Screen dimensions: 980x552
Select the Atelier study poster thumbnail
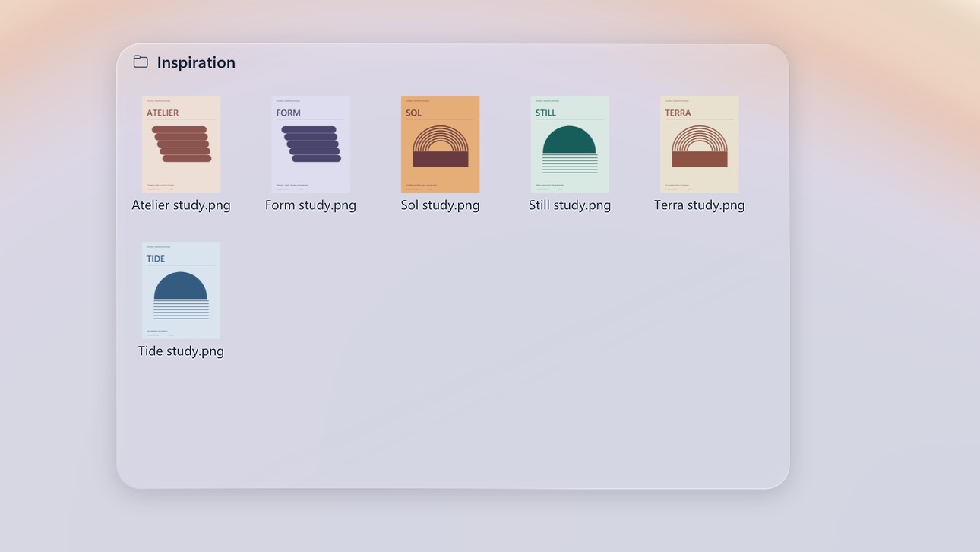tap(181, 144)
